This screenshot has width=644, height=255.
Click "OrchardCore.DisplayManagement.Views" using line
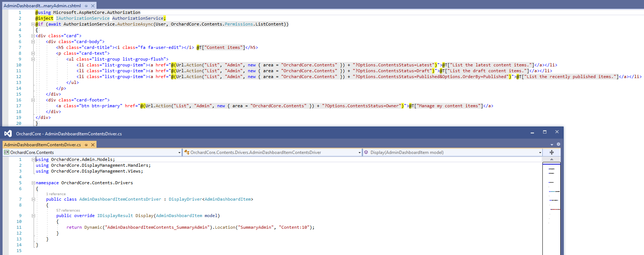pyautogui.click(x=96, y=171)
